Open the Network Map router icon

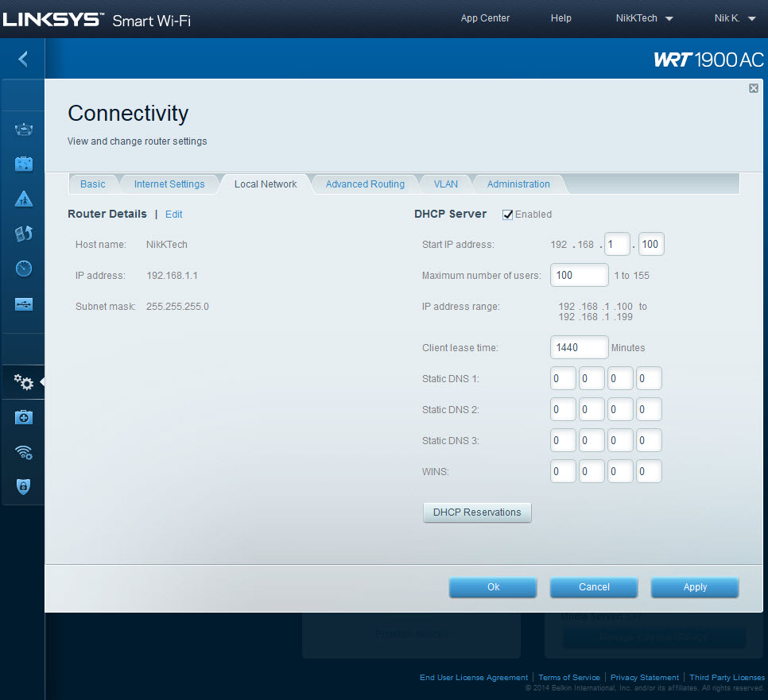24,130
